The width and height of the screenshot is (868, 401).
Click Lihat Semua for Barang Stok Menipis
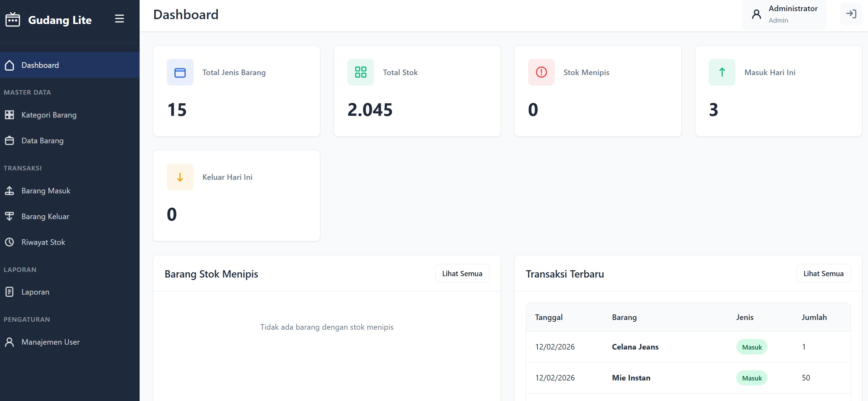click(x=462, y=273)
